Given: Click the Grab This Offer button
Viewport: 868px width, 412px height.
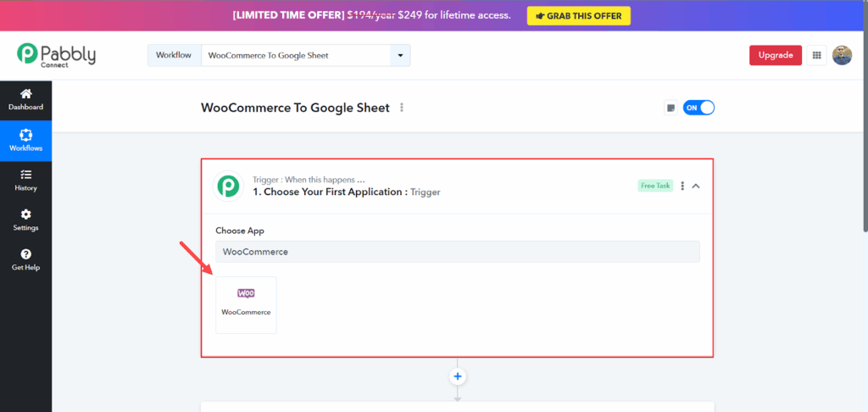Looking at the screenshot, I should [x=578, y=16].
